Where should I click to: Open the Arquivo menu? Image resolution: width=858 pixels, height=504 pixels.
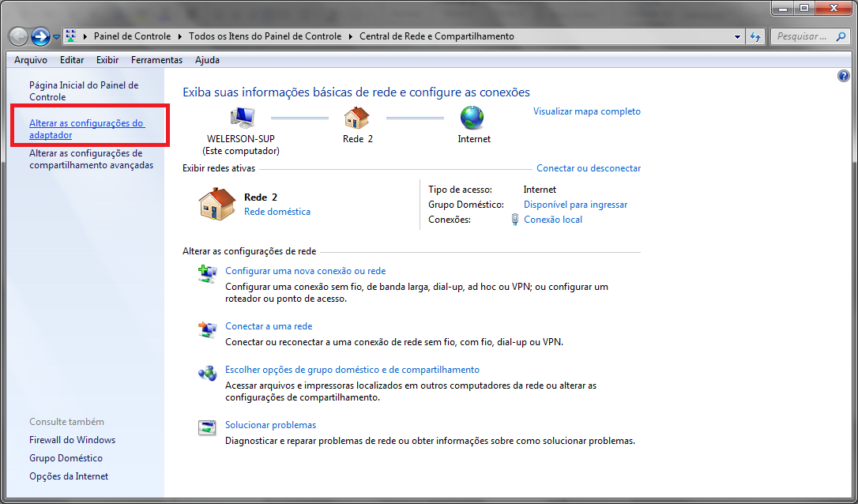point(31,60)
